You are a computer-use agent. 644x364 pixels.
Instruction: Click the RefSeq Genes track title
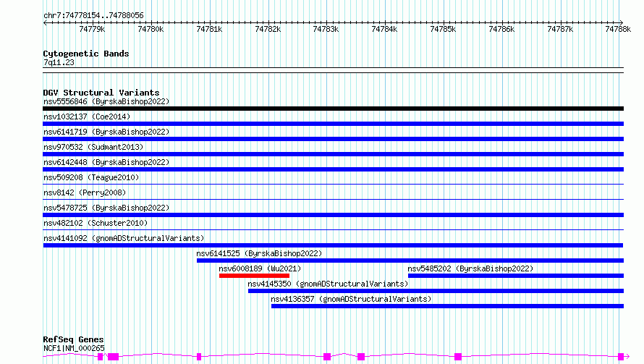(x=73, y=339)
